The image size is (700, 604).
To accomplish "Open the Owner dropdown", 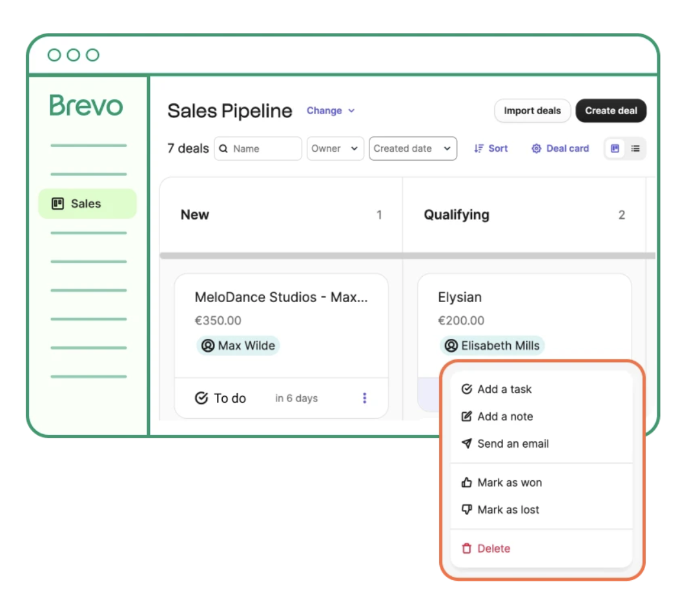I will pos(335,148).
